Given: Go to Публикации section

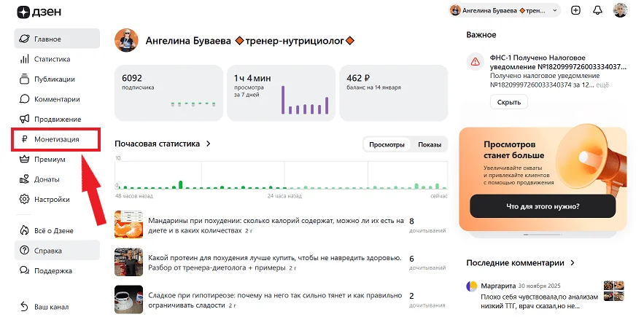Looking at the screenshot, I should (57, 79).
